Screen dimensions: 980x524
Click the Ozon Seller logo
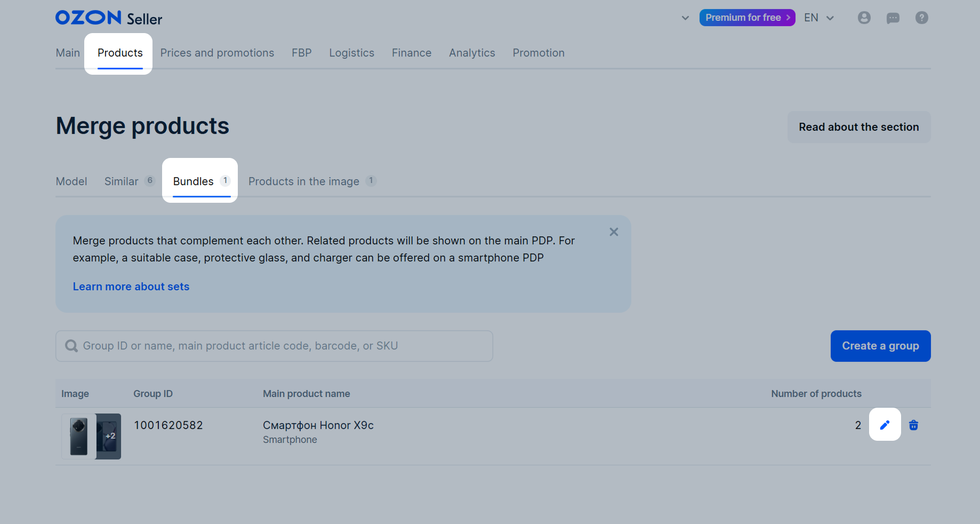[109, 18]
